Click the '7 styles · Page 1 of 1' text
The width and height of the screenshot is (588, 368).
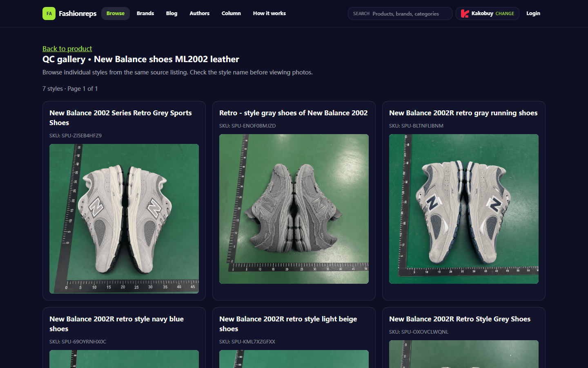tap(70, 89)
